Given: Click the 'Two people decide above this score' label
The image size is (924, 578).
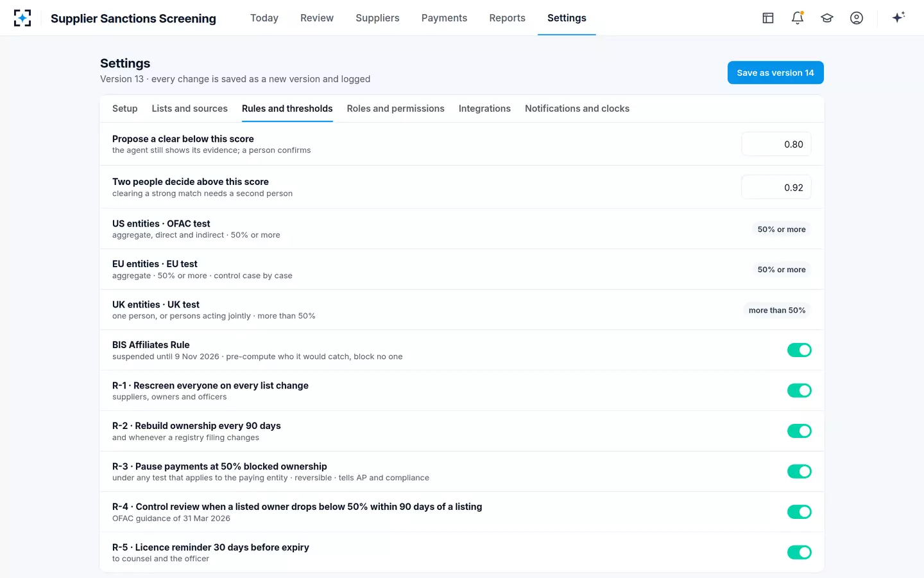Looking at the screenshot, I should click(191, 182).
